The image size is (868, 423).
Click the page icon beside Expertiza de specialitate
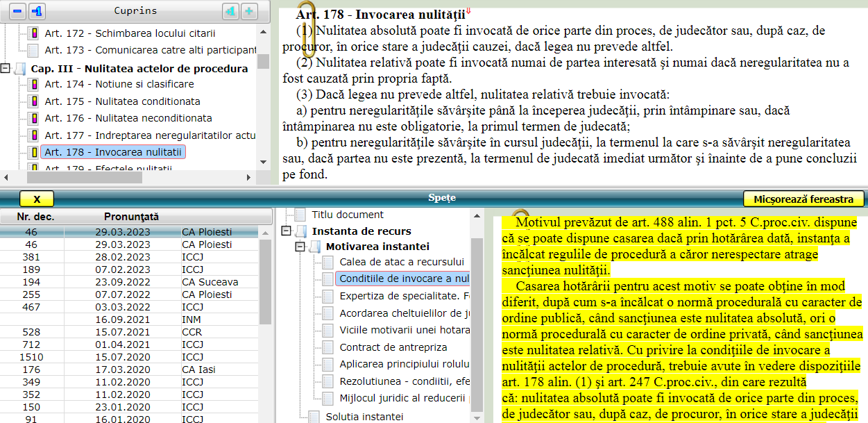pyautogui.click(x=328, y=296)
